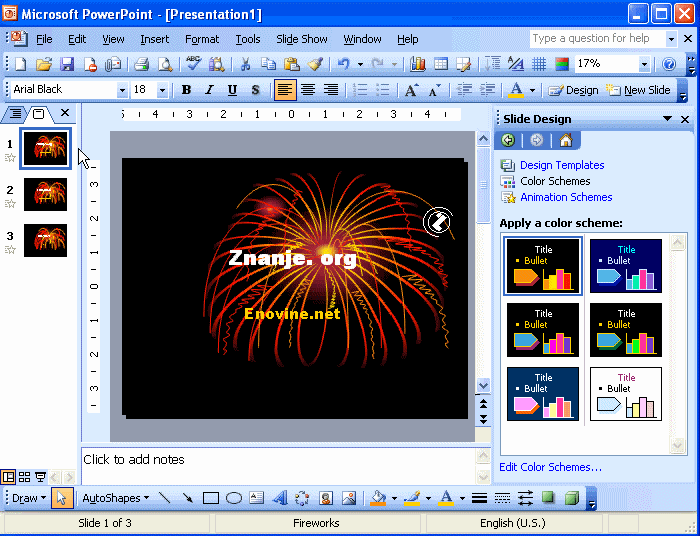The height and width of the screenshot is (536, 700).
Task: Open the 17% zoom dropdown
Action: point(644,64)
